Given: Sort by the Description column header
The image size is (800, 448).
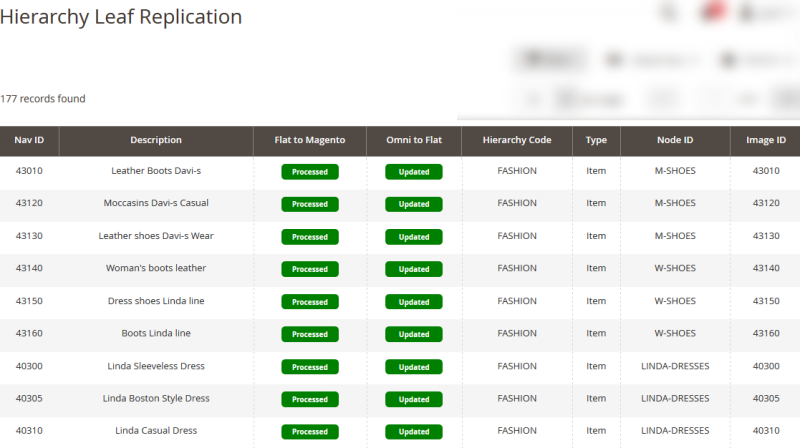Looking at the screenshot, I should click(x=156, y=140).
